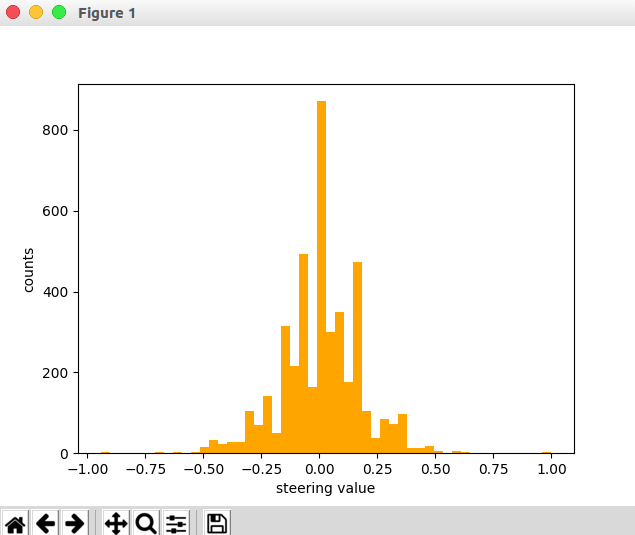Image resolution: width=635 pixels, height=535 pixels.
Task: Click the x-axis tick label −1.00
Action: point(88,469)
